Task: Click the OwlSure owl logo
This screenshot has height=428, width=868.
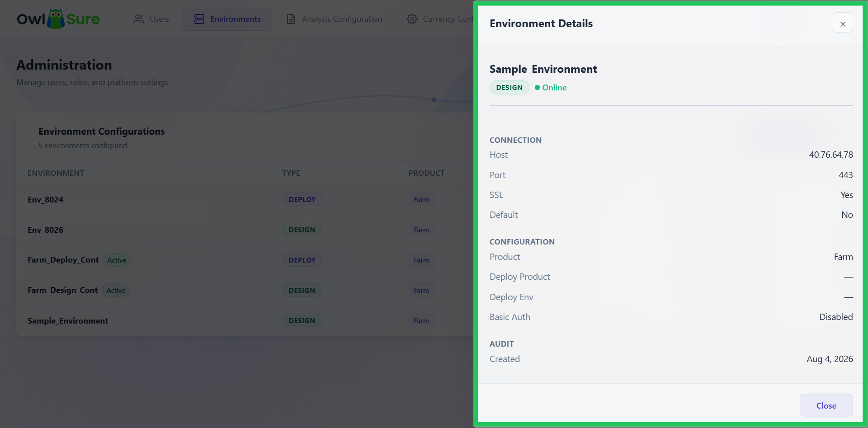Action: 56,19
